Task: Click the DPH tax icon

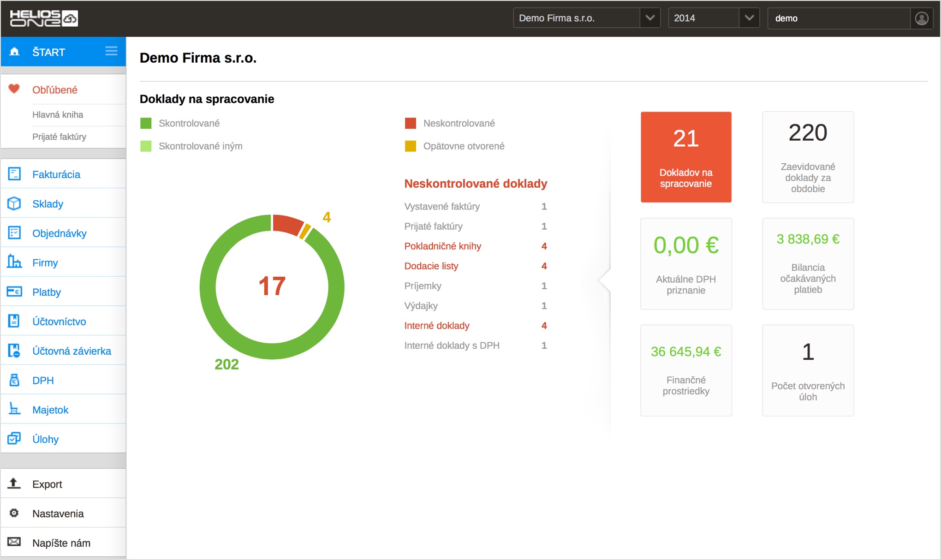Action: 14,380
